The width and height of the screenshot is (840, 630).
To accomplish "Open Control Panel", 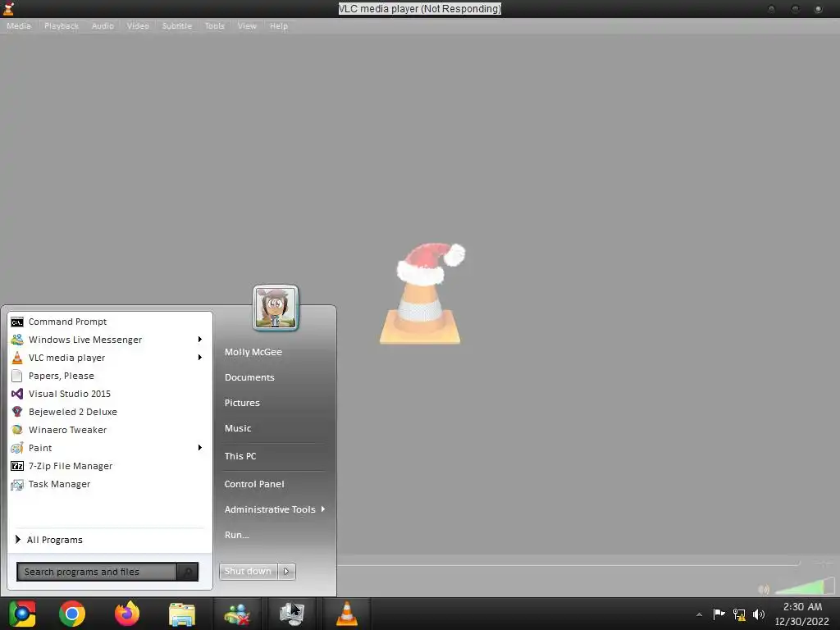I will pos(254,484).
